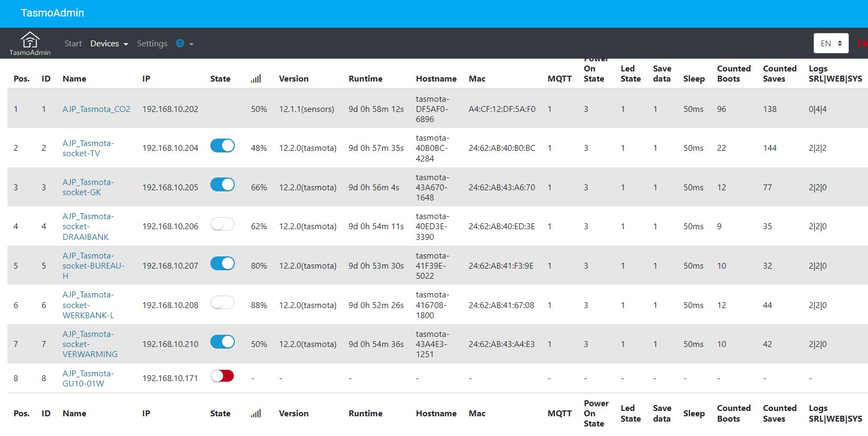Open the blue help question mark icon

tap(180, 43)
